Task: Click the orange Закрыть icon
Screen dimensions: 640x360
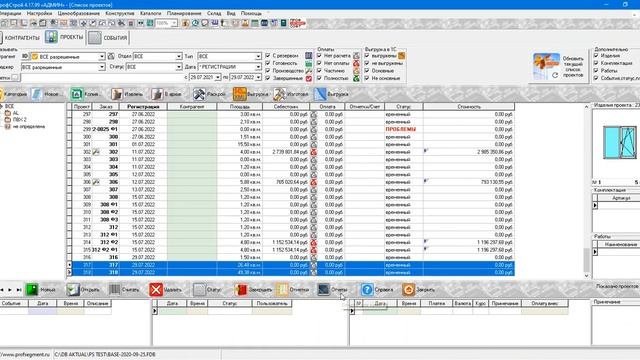Action: (x=408, y=289)
